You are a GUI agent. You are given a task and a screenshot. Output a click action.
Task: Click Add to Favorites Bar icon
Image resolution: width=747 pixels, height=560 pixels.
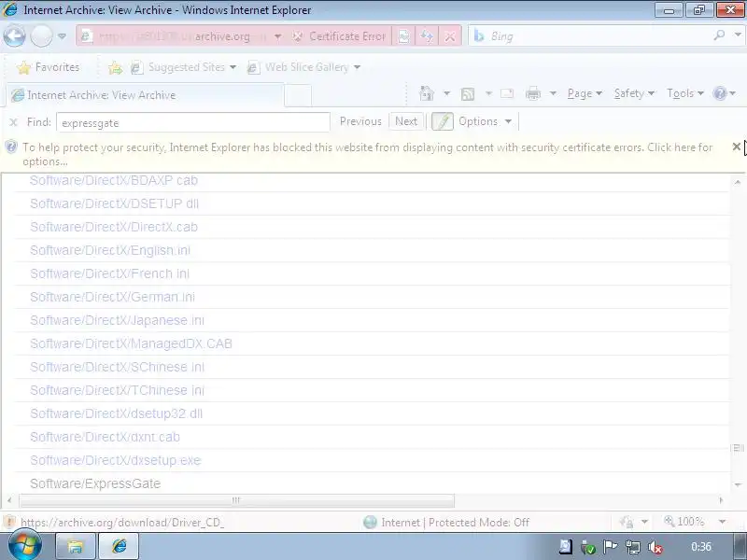pyautogui.click(x=115, y=68)
